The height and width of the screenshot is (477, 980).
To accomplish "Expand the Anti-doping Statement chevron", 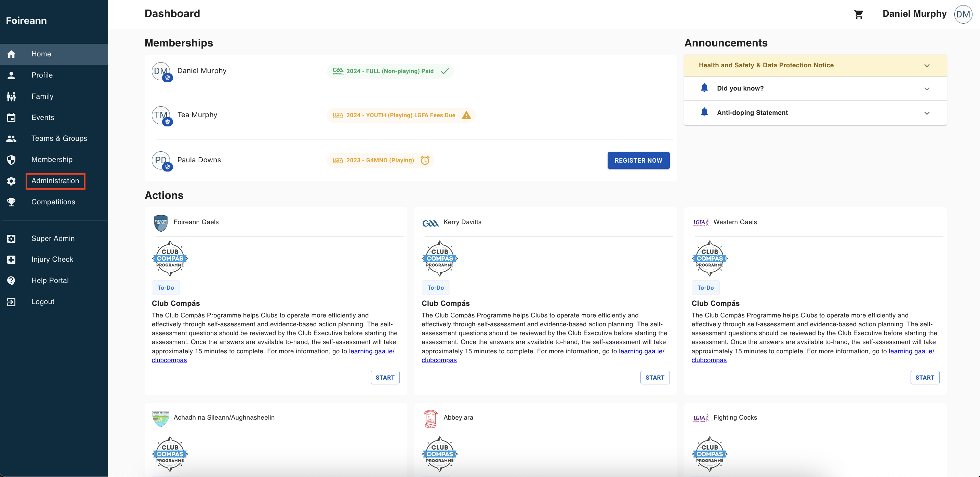I will pyautogui.click(x=927, y=113).
